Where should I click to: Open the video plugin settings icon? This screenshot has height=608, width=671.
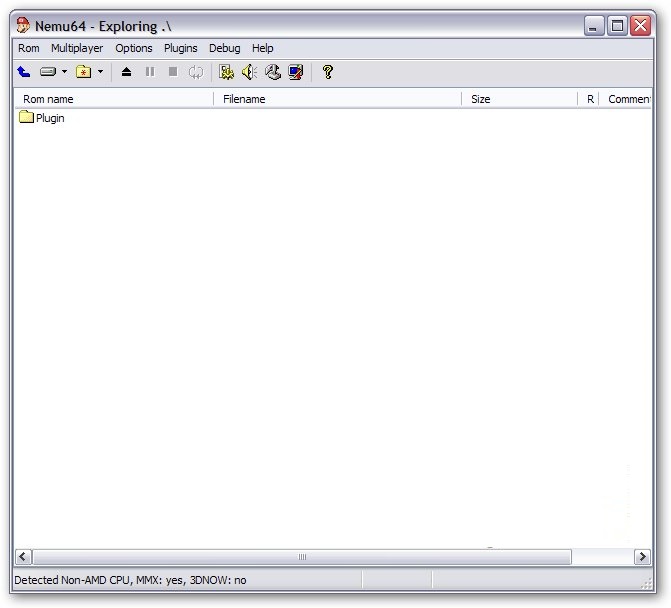227,72
